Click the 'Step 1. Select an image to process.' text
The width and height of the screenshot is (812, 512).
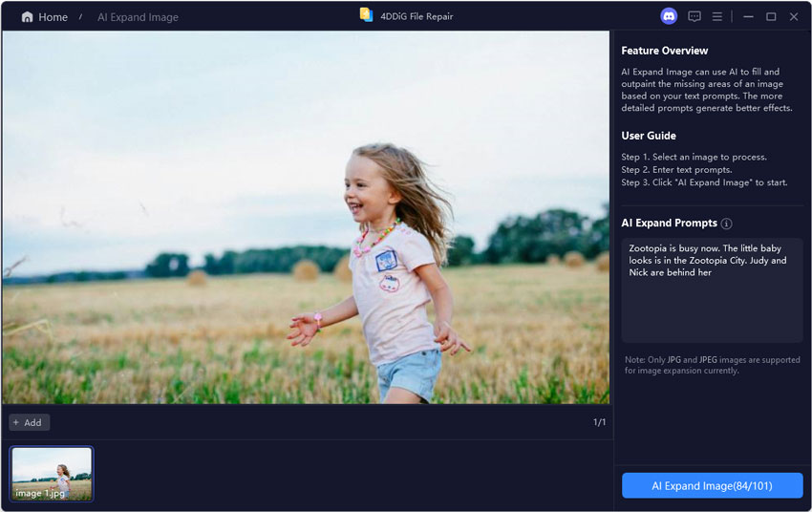pyautogui.click(x=694, y=157)
